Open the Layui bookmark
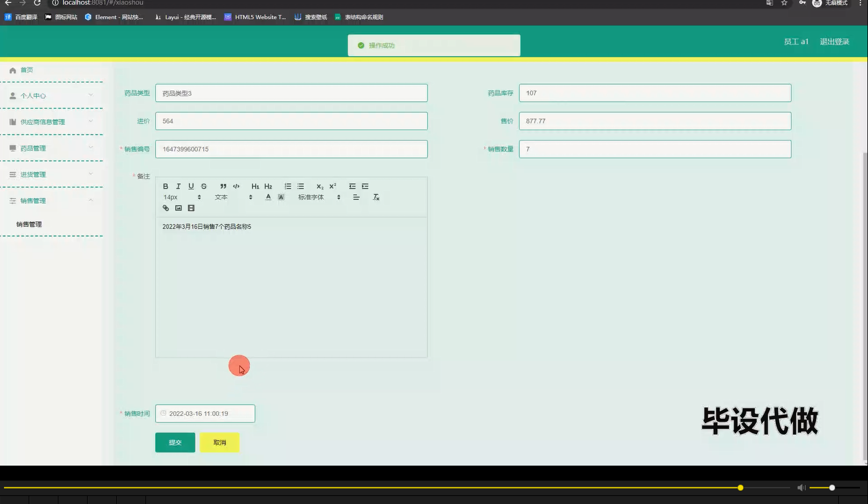The height and width of the screenshot is (504, 868). [186, 17]
